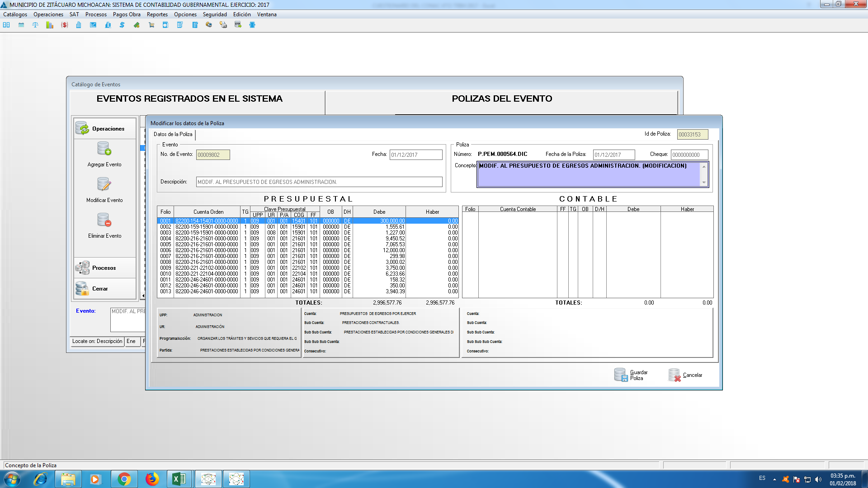The width and height of the screenshot is (868, 488).
Task: Click the shopping cart toolbar icon
Action: 151,25
